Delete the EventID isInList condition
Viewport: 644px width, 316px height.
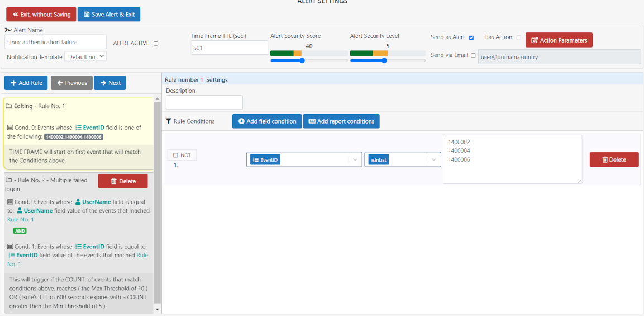pyautogui.click(x=614, y=159)
